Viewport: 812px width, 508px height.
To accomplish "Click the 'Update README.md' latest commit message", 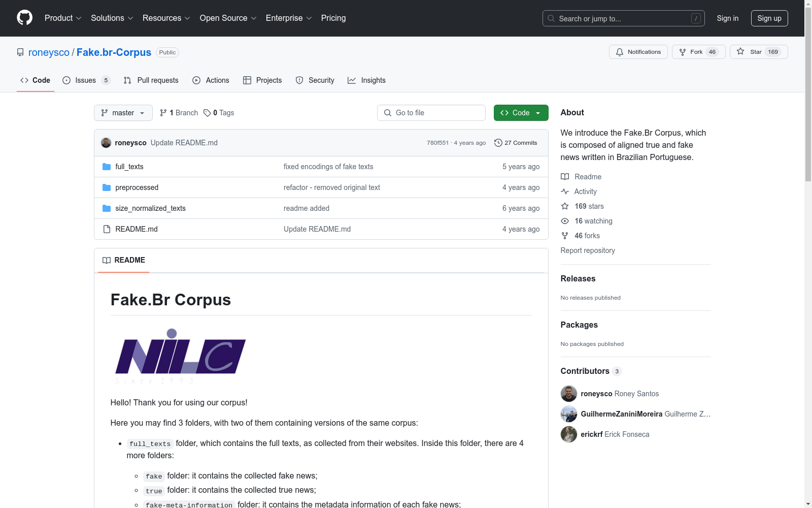I will tap(184, 143).
